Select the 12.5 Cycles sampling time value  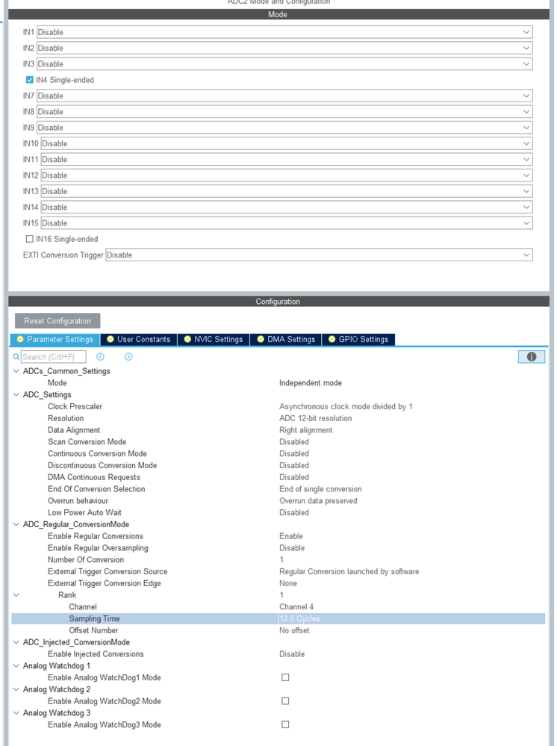point(299,619)
